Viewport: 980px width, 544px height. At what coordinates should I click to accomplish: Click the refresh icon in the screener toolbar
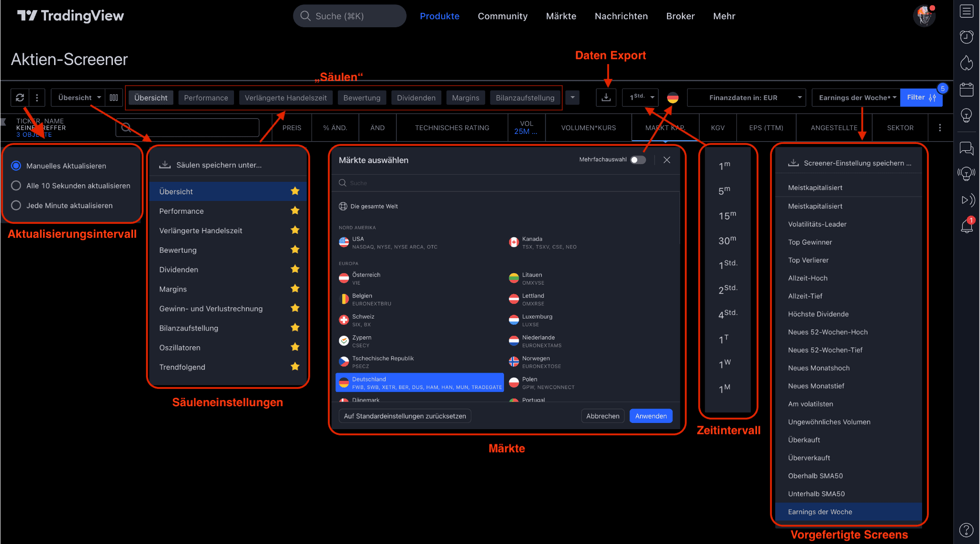coord(20,97)
